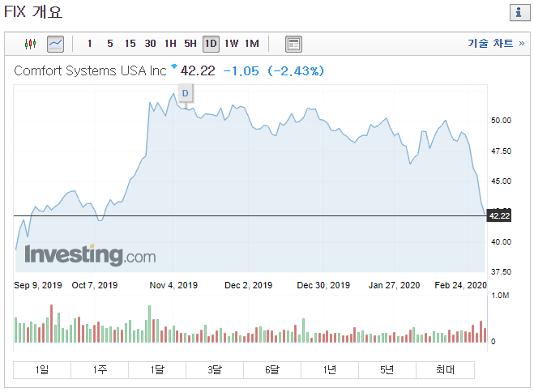Click the 45.00 price axis label
534x392 pixels.
(501, 181)
